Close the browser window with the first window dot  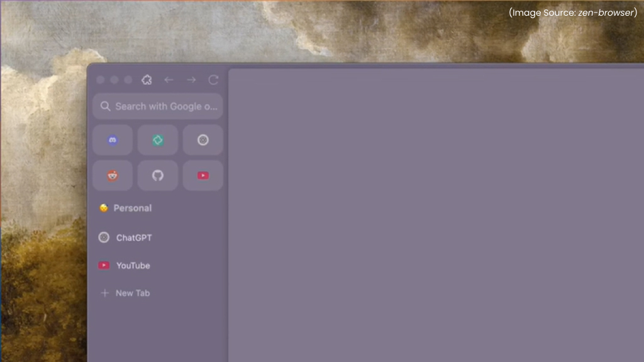101,80
